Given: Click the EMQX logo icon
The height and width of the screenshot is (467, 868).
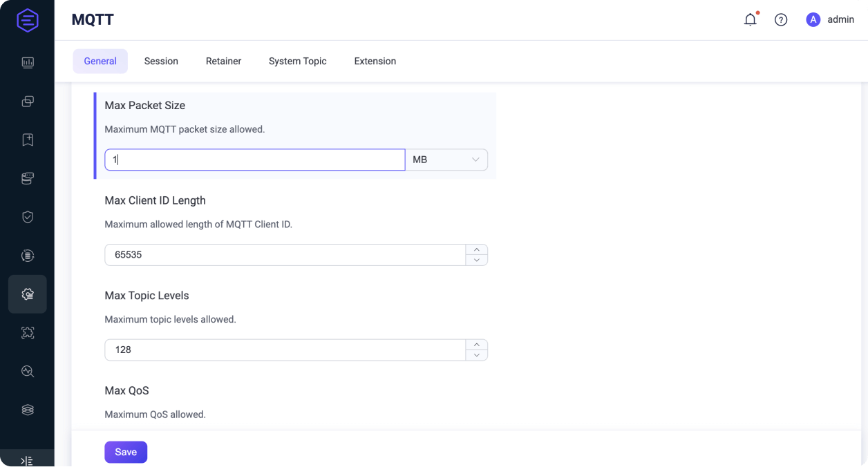Looking at the screenshot, I should 28,20.
